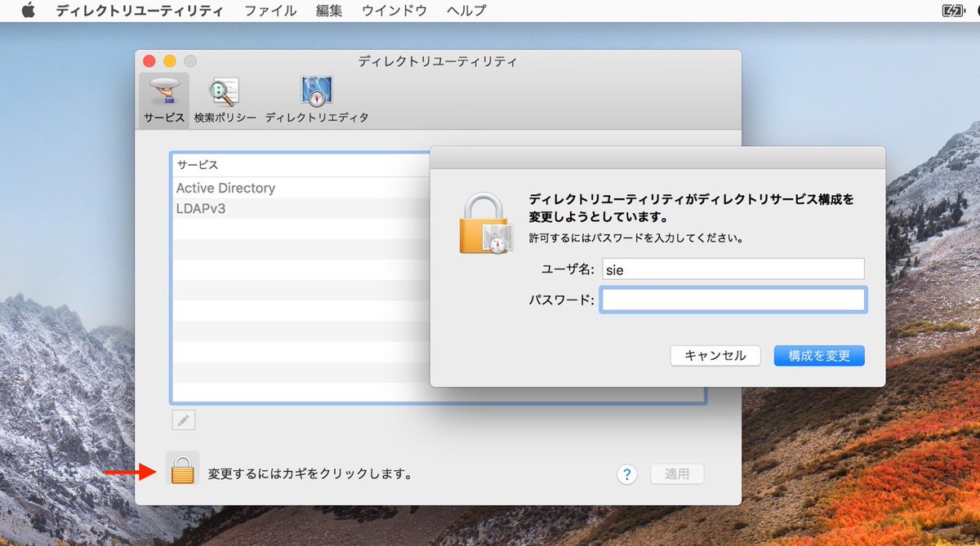The image size is (980, 546).
Task: Open the ヘルプ menu
Action: coord(466,11)
